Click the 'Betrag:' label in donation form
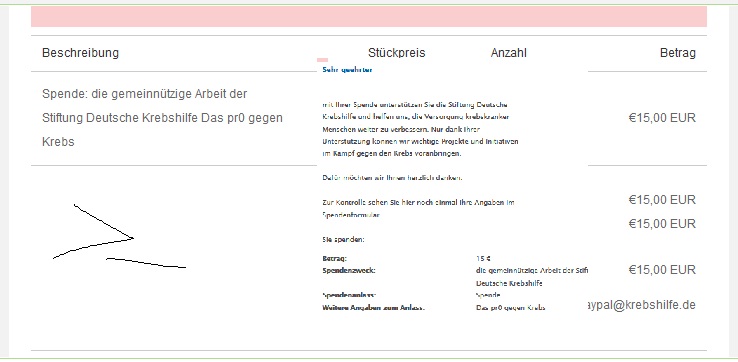This screenshot has width=738, height=362. tap(335, 258)
